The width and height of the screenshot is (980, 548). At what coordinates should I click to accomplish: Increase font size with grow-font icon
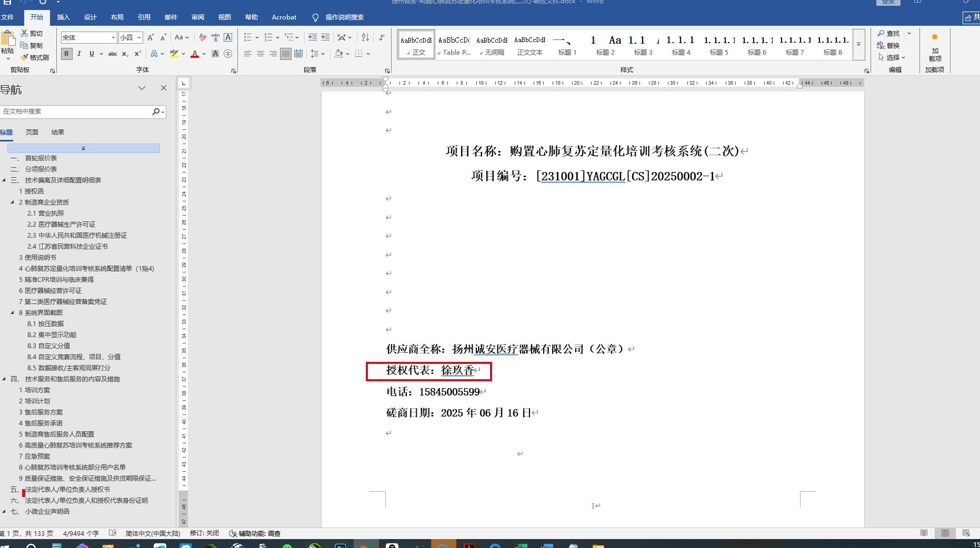pyautogui.click(x=151, y=37)
